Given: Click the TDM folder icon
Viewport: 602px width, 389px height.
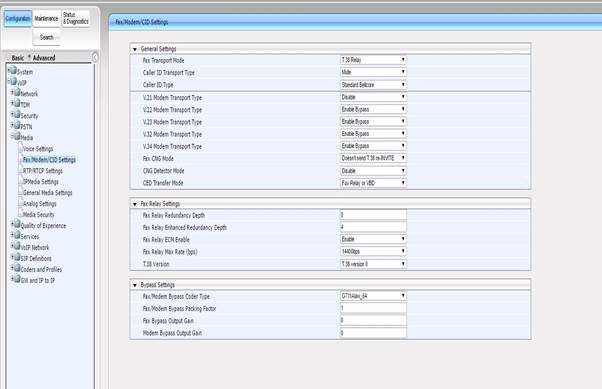Looking at the screenshot, I should (17, 104).
